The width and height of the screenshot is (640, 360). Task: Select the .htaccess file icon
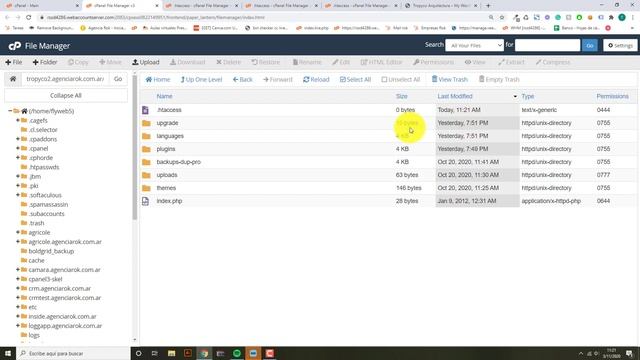point(145,110)
